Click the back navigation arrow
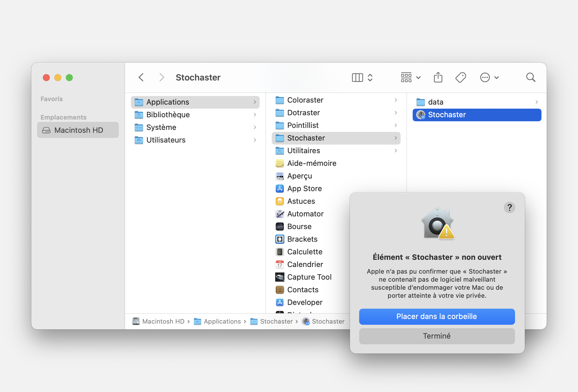Screen dimensions: 578x392 tap(141, 77)
